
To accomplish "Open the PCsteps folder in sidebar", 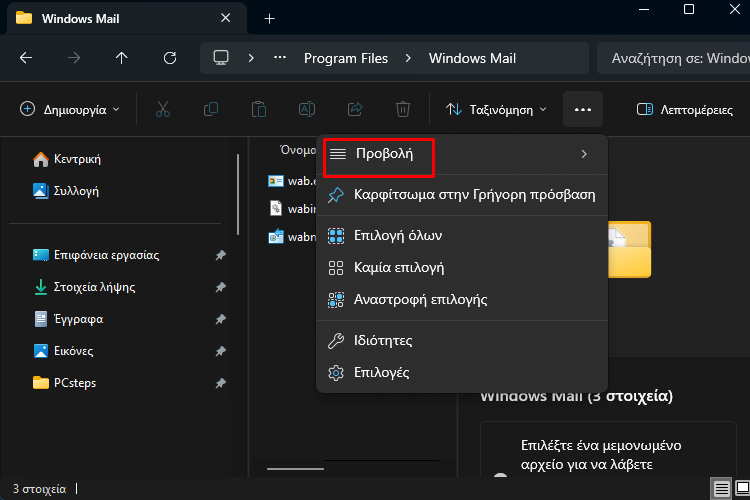I will 65,383.
